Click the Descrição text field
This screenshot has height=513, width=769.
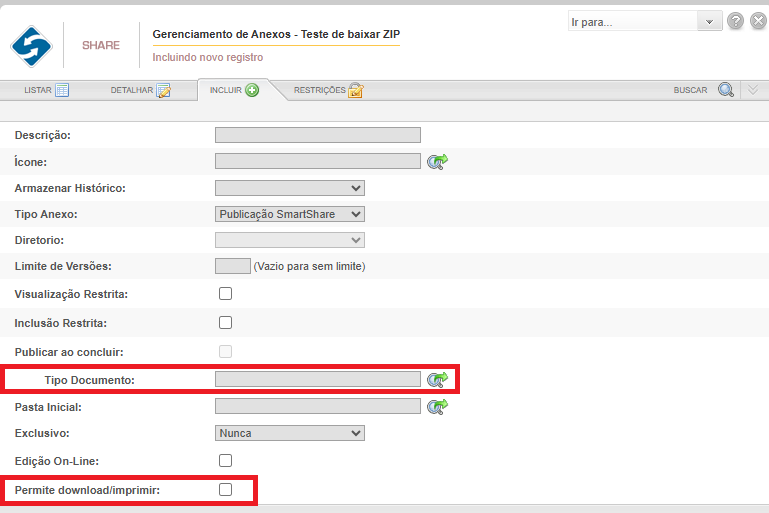point(318,135)
